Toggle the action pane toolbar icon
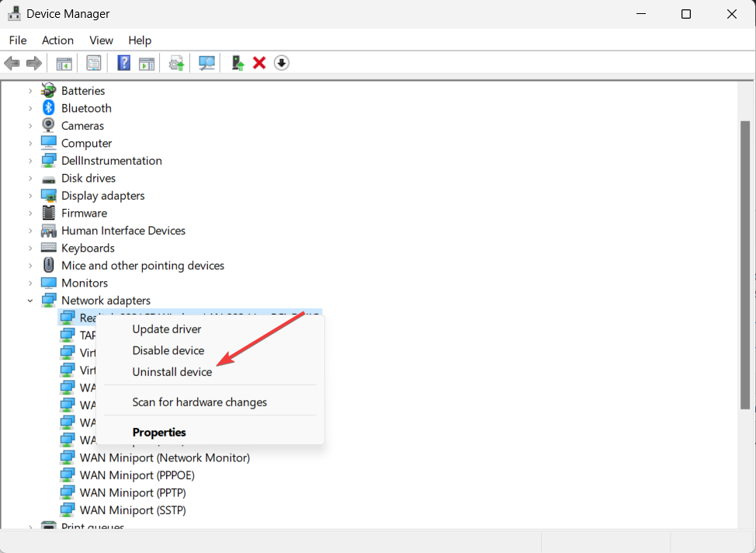Image resolution: width=756 pixels, height=553 pixels. 147,63
